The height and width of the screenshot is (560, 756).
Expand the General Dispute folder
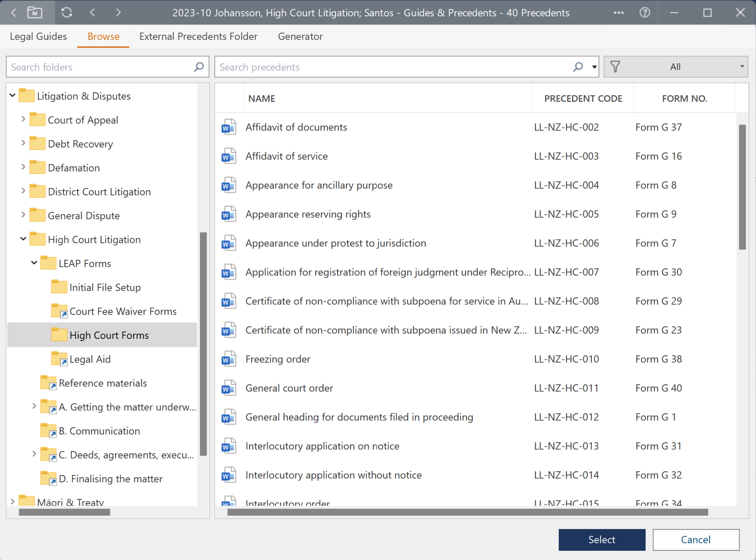click(x=23, y=215)
